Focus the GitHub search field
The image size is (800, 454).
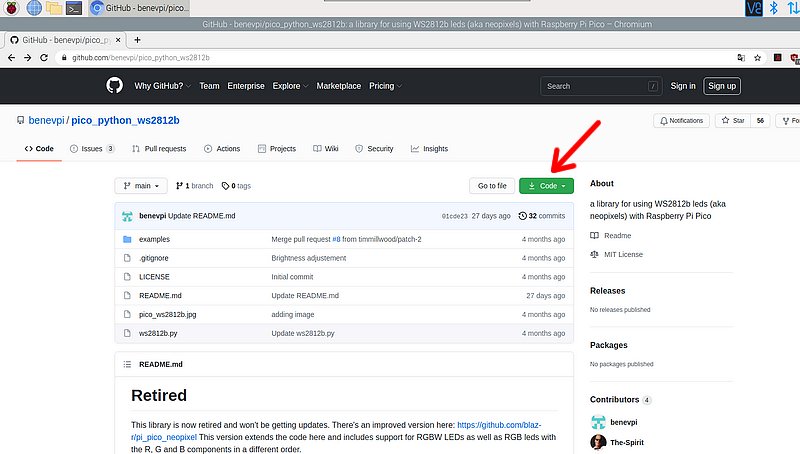[601, 86]
